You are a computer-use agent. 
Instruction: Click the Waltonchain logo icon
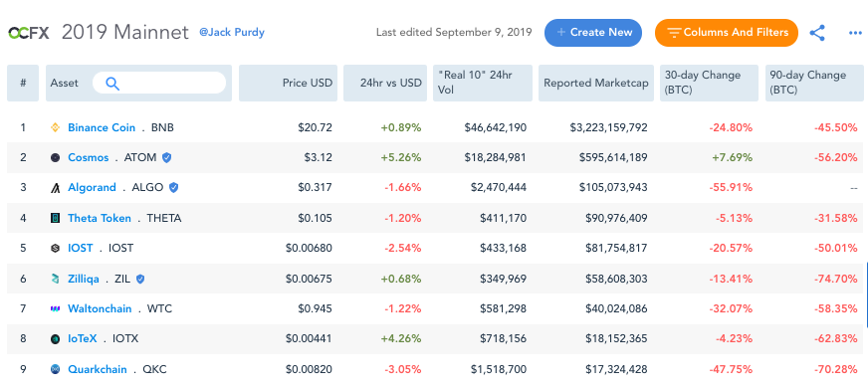[55, 308]
